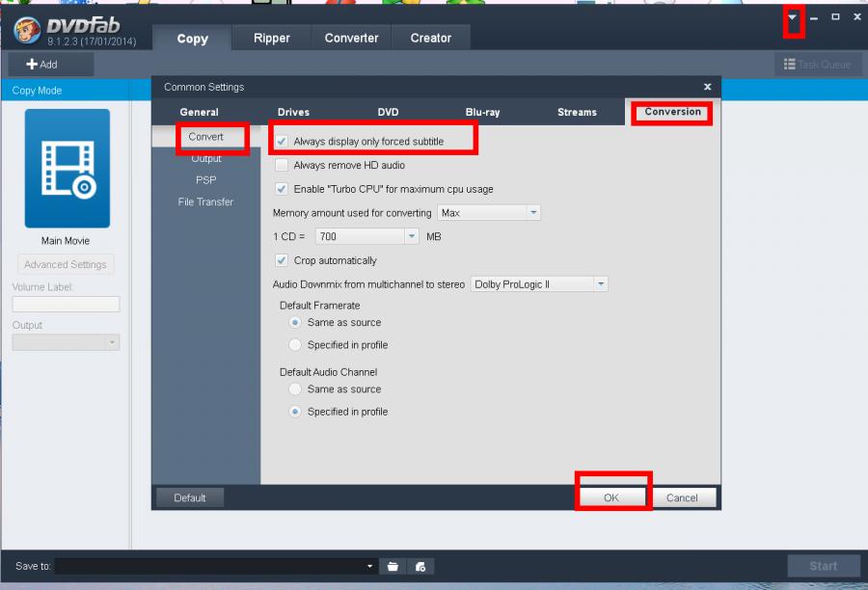This screenshot has width=868, height=590.
Task: Click the Start button
Action: click(824, 566)
